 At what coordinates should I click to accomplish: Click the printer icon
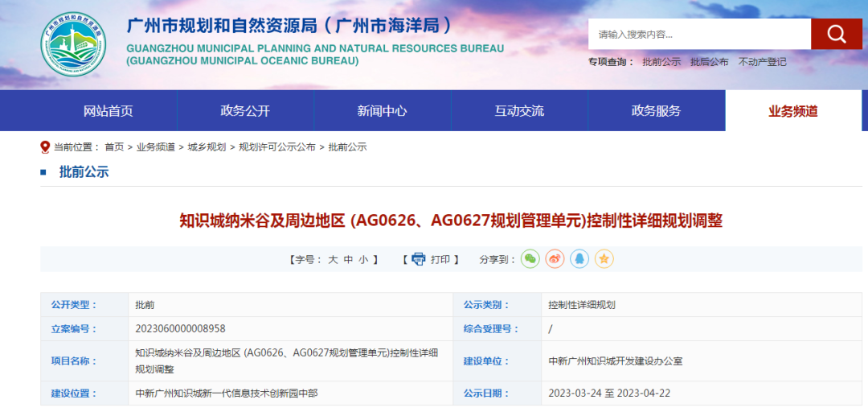point(419,259)
